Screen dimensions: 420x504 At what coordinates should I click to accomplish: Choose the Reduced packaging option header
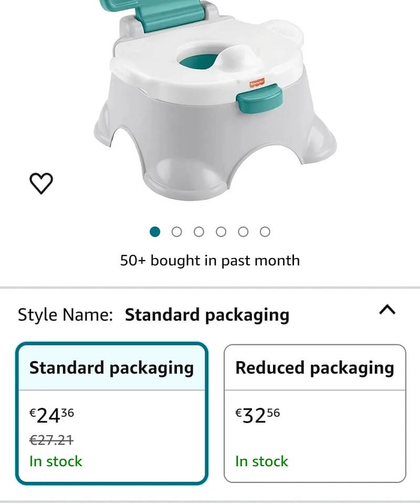(x=314, y=367)
